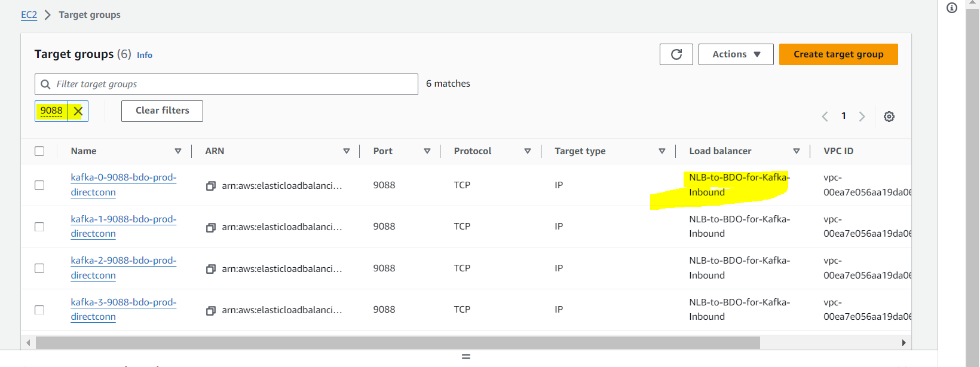Click Load balancer of kafka-1 row
The image size is (980, 367).
[739, 227]
